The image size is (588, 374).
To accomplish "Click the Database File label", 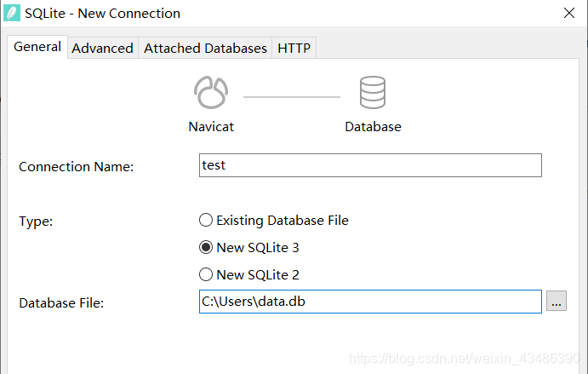I will 61,303.
